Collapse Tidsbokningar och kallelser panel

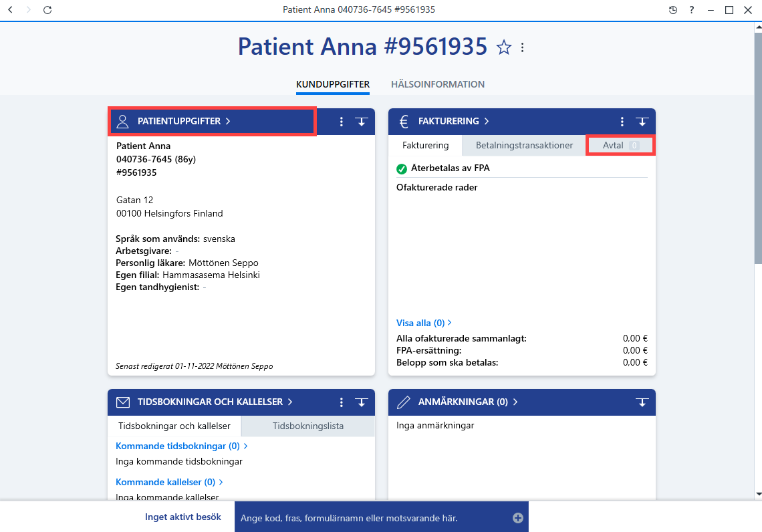click(361, 402)
